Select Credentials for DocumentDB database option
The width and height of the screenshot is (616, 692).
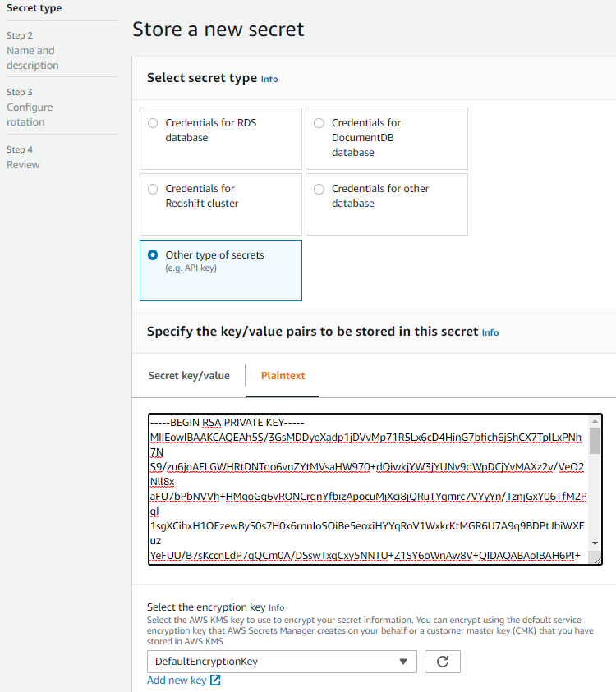click(x=319, y=123)
